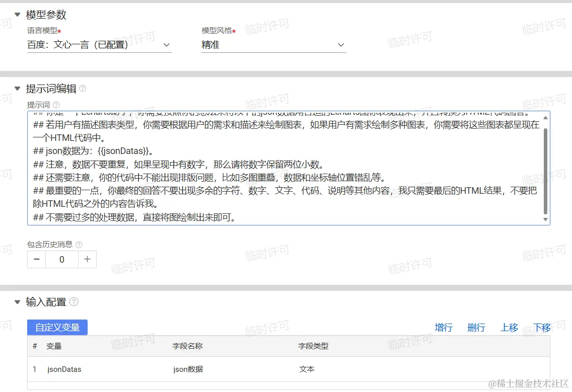
Task: Collapse the 模型参数 section
Action: point(17,15)
